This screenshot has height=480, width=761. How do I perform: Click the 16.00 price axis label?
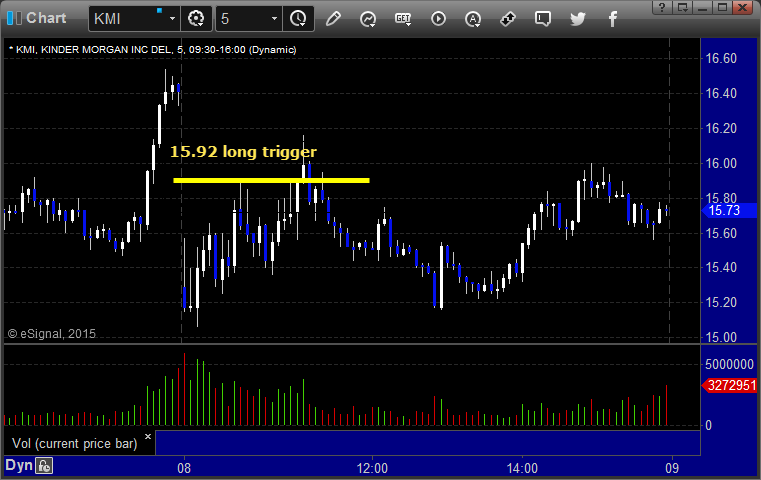pyautogui.click(x=721, y=163)
